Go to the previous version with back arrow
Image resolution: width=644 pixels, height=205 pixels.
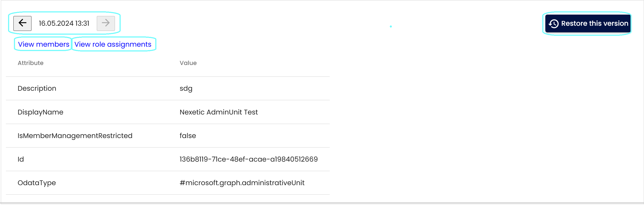pyautogui.click(x=22, y=23)
